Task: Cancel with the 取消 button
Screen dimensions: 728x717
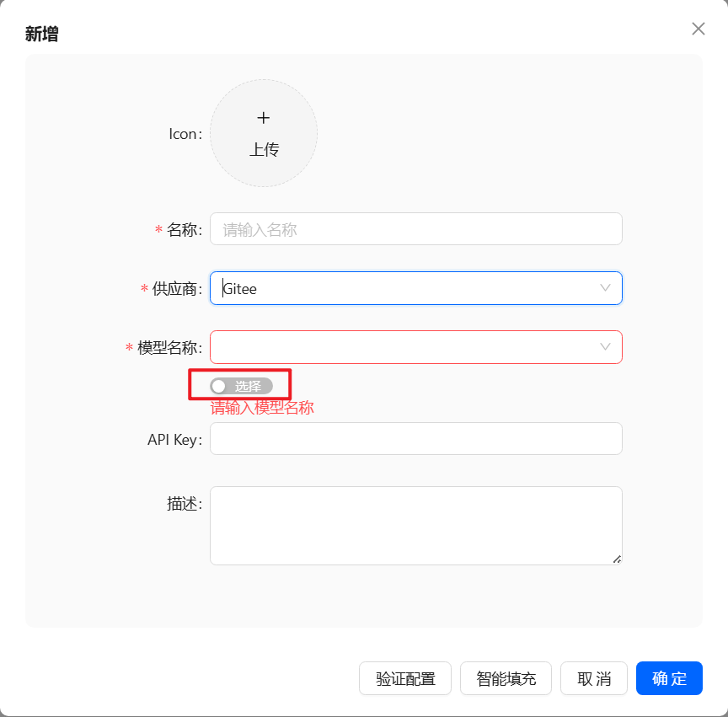Action: point(594,678)
